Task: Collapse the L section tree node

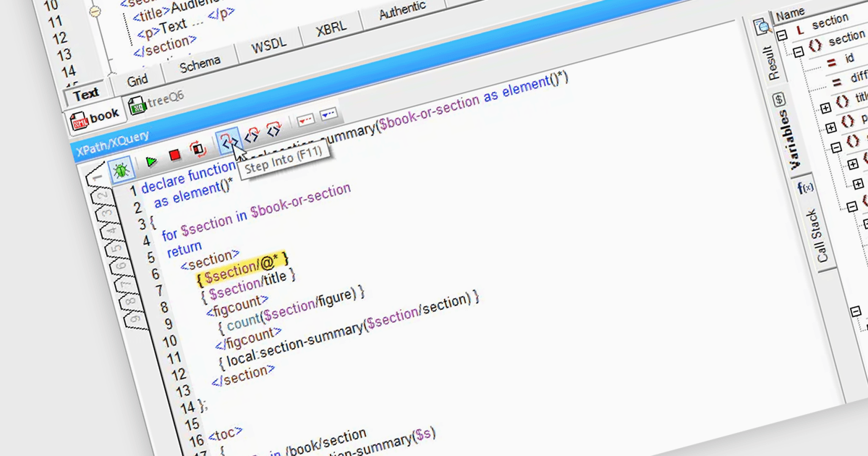Action: click(x=781, y=34)
